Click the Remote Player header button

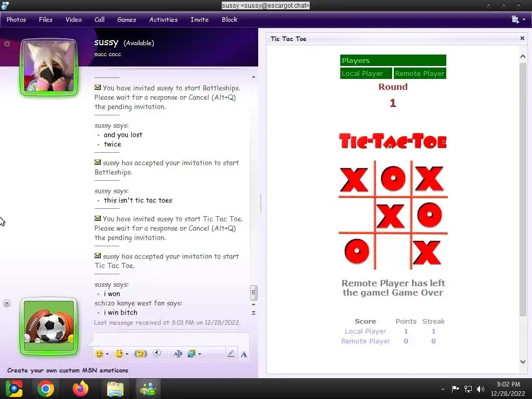(x=420, y=73)
